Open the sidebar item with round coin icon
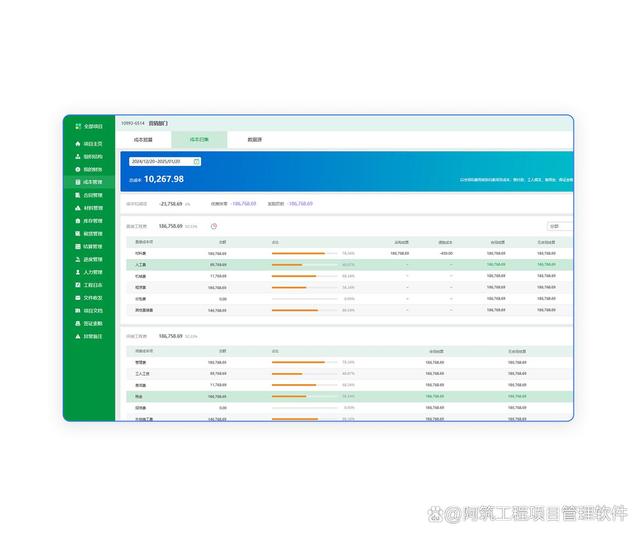The image size is (640, 536). pyautogui.click(x=89, y=169)
